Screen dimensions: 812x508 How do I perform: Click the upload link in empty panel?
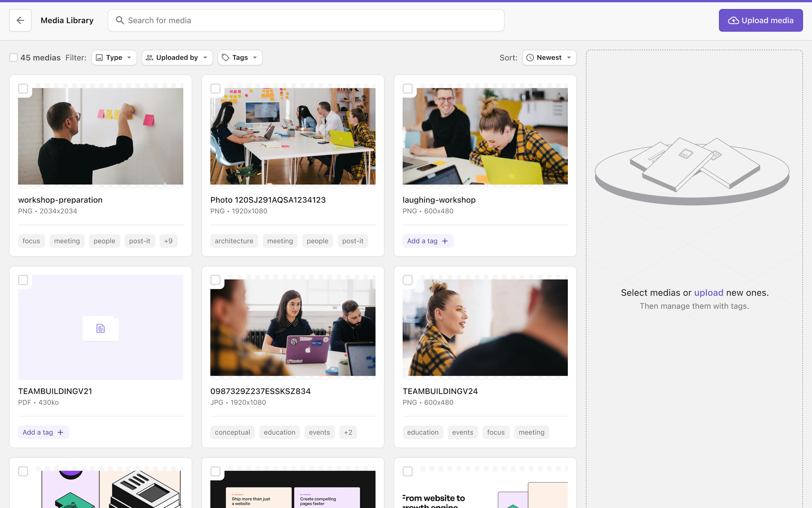pyautogui.click(x=709, y=293)
